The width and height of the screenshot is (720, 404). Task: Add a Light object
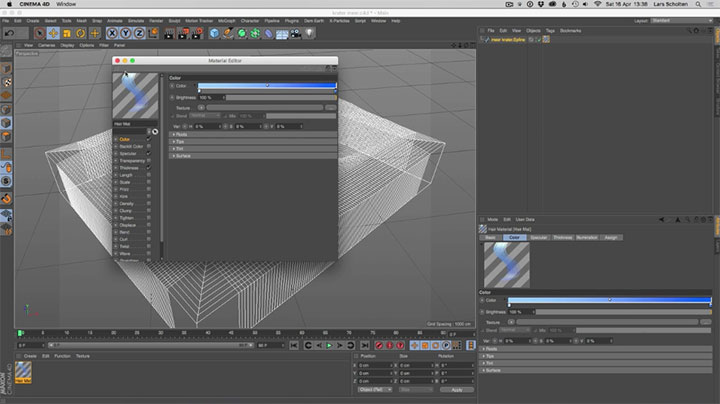pyautogui.click(x=309, y=33)
